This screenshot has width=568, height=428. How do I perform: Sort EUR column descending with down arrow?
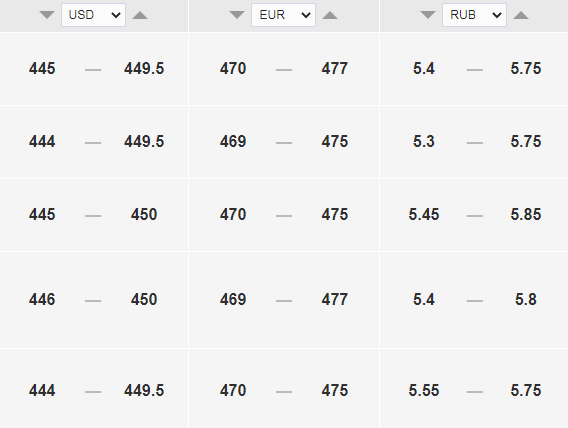[x=237, y=15]
